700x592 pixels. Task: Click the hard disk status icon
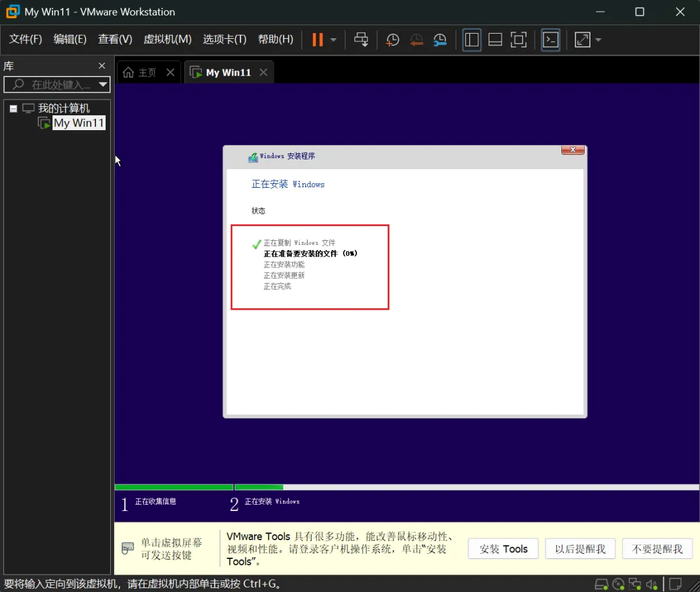601,584
